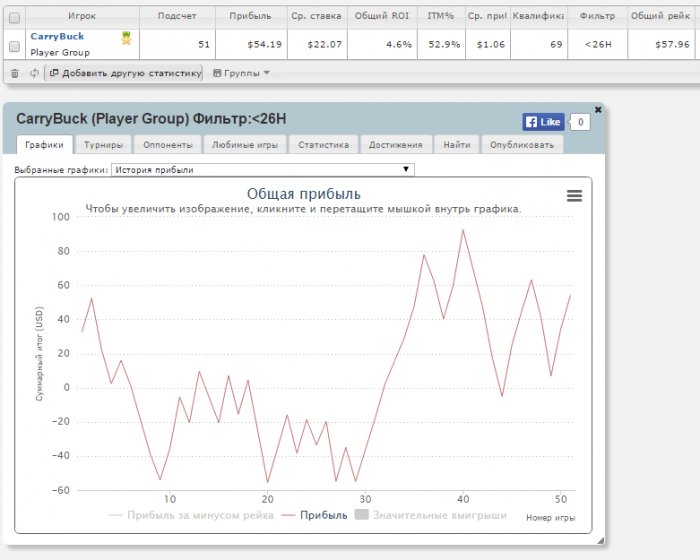Screen dimensions: 700x560
Task: Click the Facebook like counter showing 0
Action: pos(580,122)
